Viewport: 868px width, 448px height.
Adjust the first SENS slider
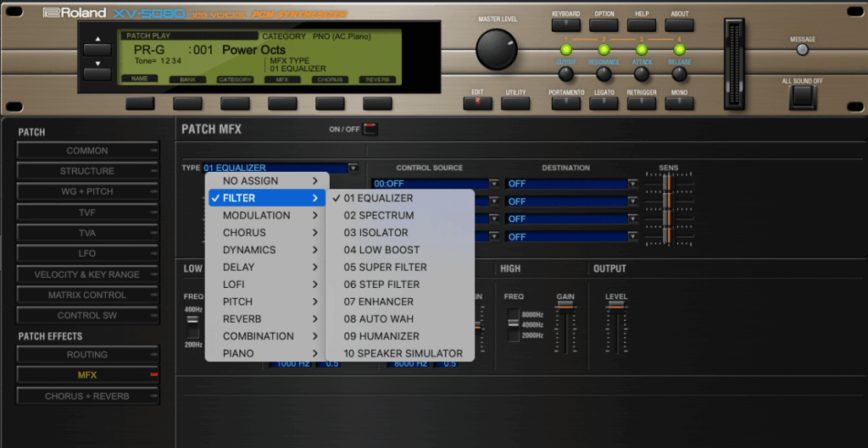[x=667, y=183]
